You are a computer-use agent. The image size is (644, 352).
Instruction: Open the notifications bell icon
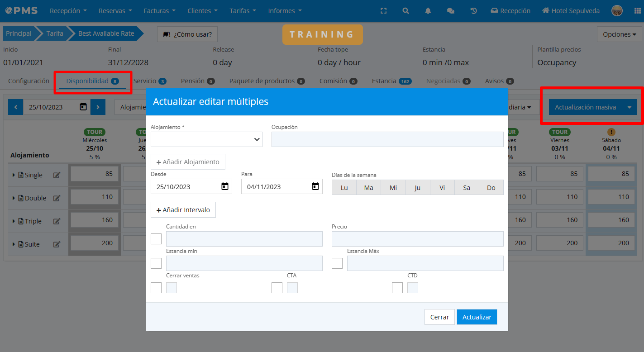[428, 11]
